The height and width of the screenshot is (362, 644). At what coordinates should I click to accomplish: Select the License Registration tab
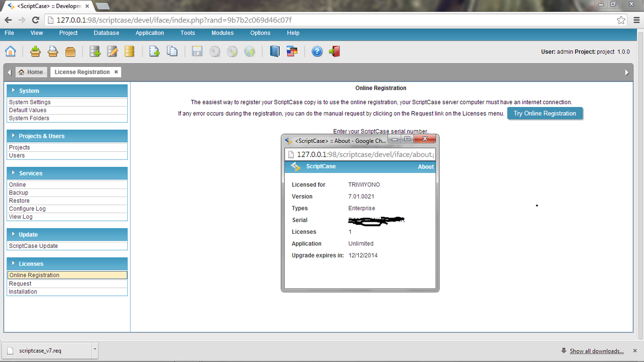(x=82, y=72)
